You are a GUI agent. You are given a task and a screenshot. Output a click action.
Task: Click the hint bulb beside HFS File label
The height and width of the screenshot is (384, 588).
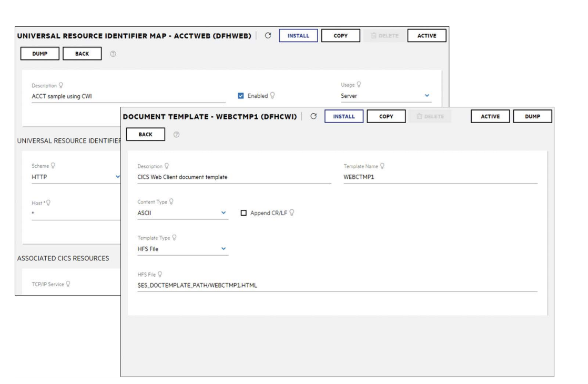coord(159,274)
